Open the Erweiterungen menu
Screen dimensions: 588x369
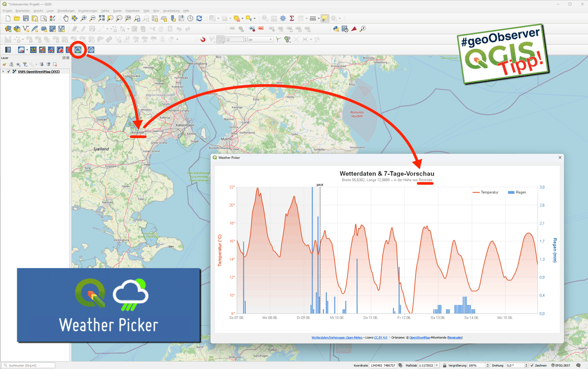pyautogui.click(x=88, y=10)
